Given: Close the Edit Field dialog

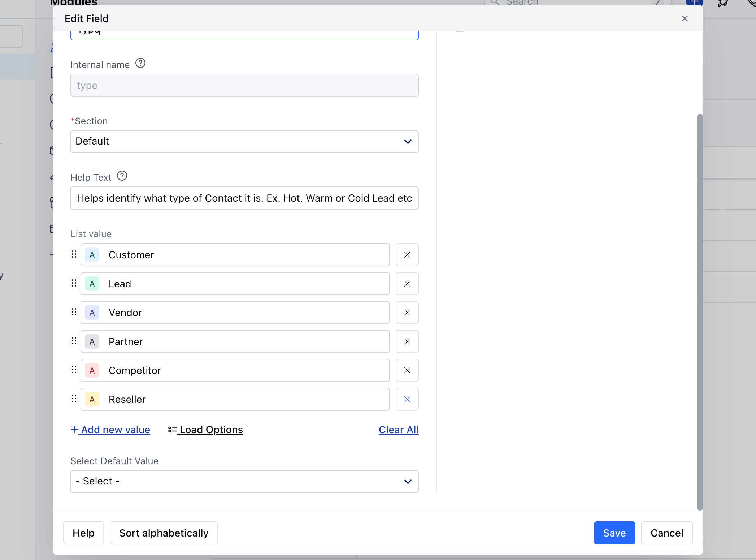Looking at the screenshot, I should 685,18.
